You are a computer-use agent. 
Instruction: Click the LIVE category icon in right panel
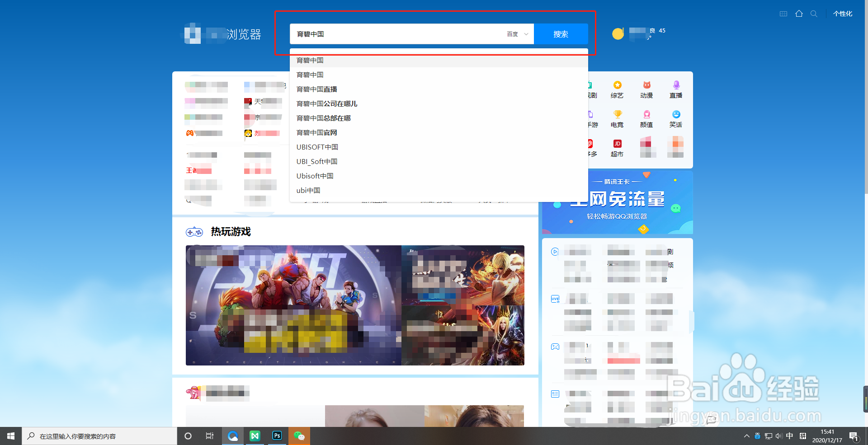(x=555, y=299)
